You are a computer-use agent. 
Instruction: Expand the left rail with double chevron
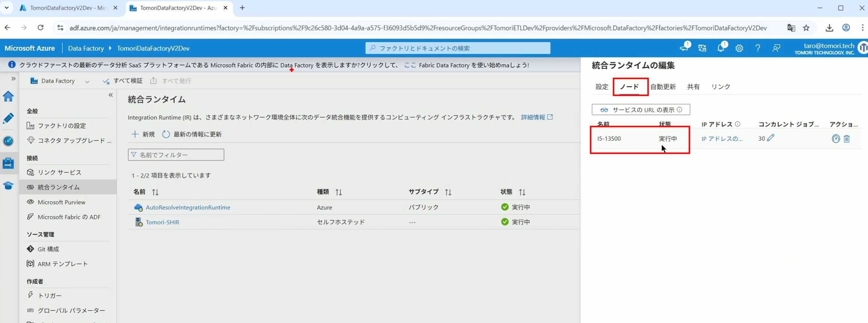(x=13, y=79)
